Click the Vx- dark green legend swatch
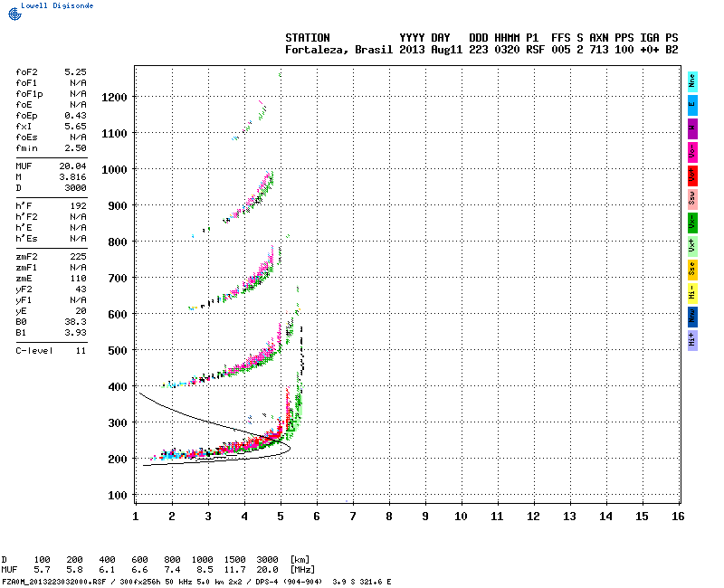Viewport: 724px width, 588px height. [692, 223]
